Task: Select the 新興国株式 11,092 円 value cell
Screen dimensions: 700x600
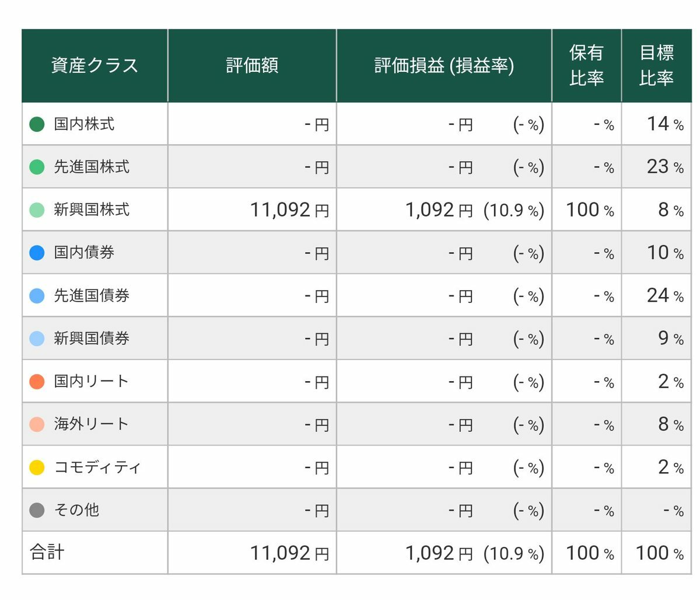Action: coord(252,210)
